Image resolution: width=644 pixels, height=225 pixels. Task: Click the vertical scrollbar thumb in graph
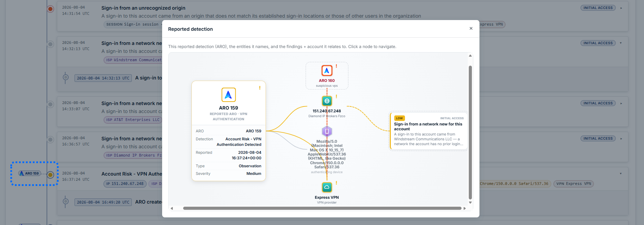(x=470, y=132)
